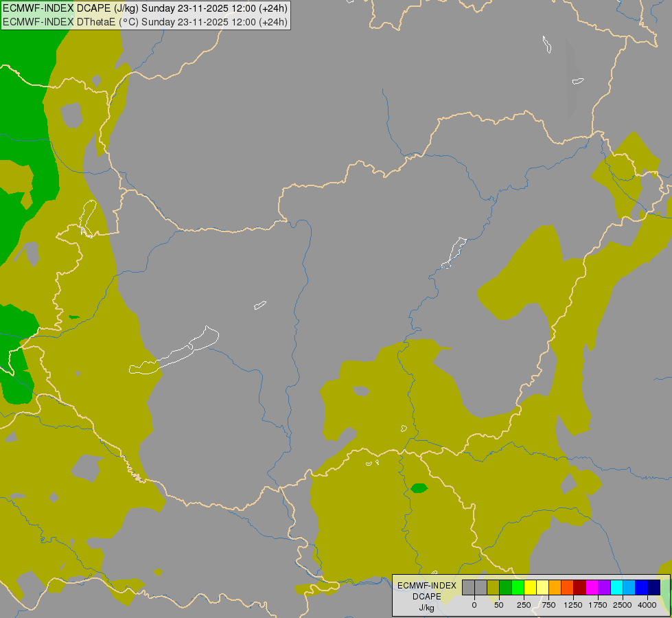Pick the orange-red legend swatch

[568, 587]
